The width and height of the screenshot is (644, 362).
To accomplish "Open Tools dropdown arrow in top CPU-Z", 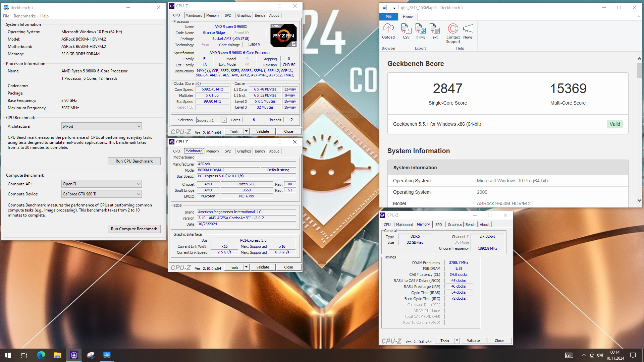I will click(246, 131).
